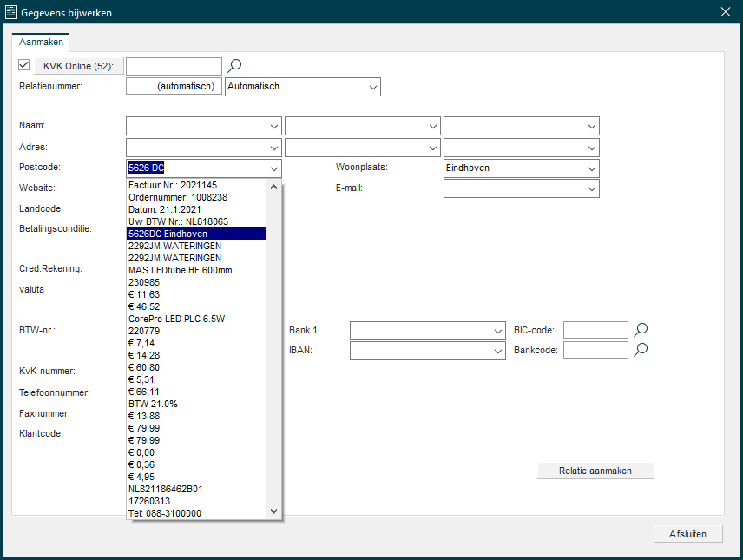743x560 pixels.
Task: Expand the third Naam combo box
Action: click(591, 127)
